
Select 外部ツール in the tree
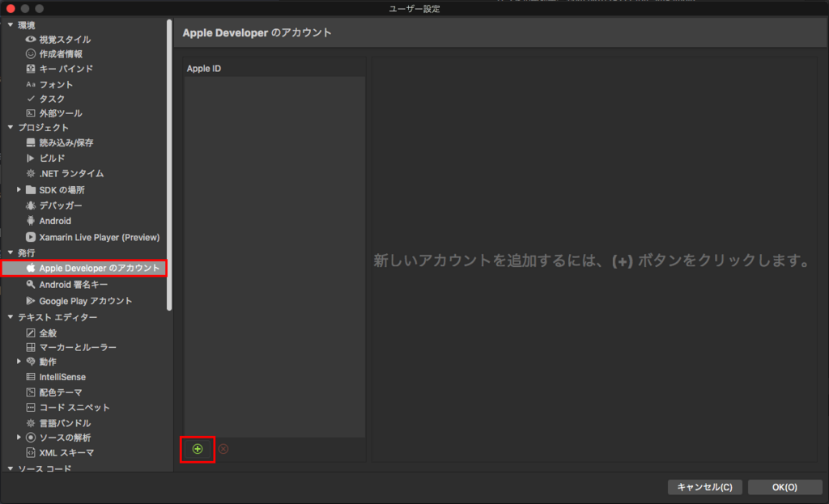61,113
